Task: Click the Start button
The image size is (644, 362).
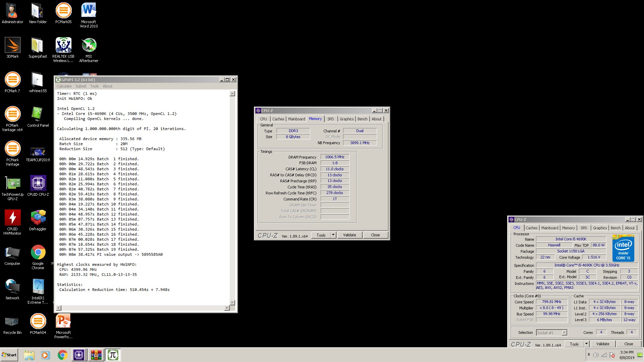Action: point(9,355)
